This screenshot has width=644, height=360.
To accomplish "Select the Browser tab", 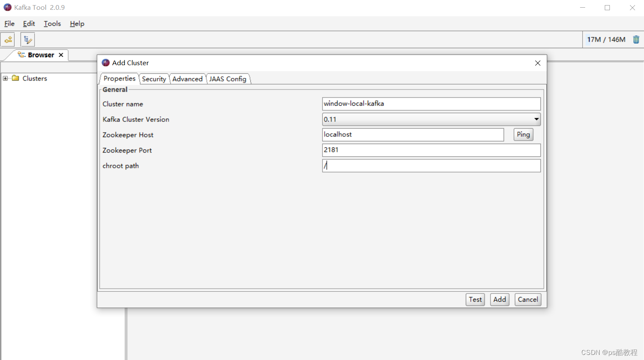I will [x=41, y=55].
